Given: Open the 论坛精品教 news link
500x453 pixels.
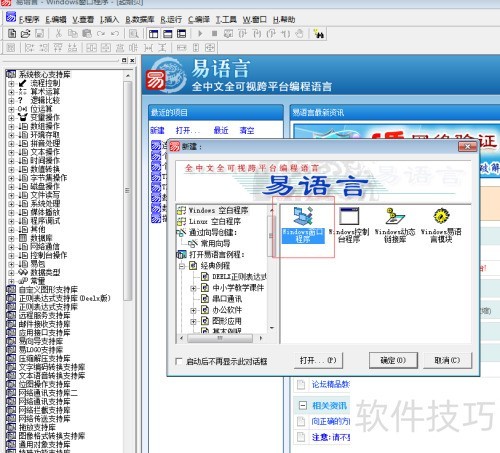Looking at the screenshot, I should 330,384.
